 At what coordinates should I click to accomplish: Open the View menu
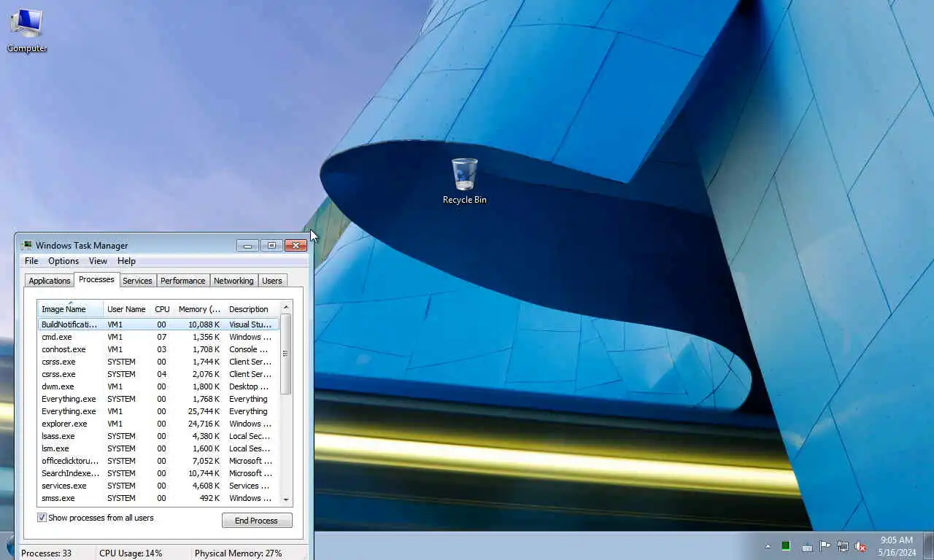pos(98,261)
